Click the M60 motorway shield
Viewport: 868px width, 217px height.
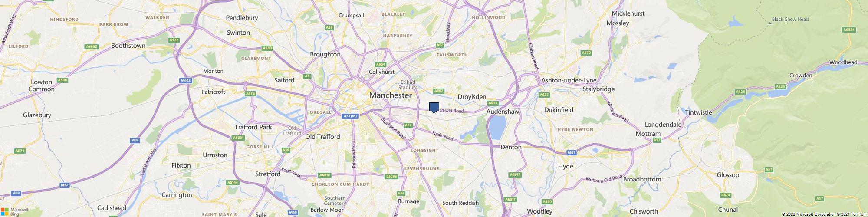[293, 212]
